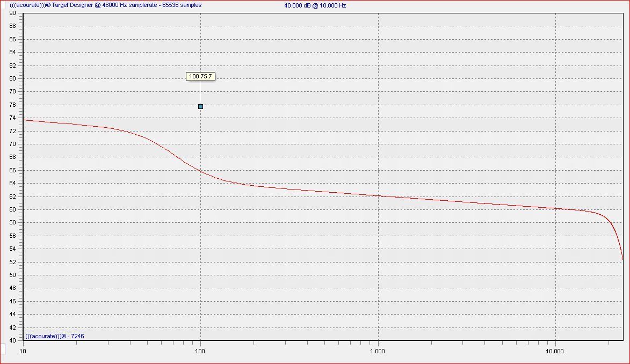Click the red curve where it crosses 1.000 Hz
The image size is (630, 364).
[378, 196]
